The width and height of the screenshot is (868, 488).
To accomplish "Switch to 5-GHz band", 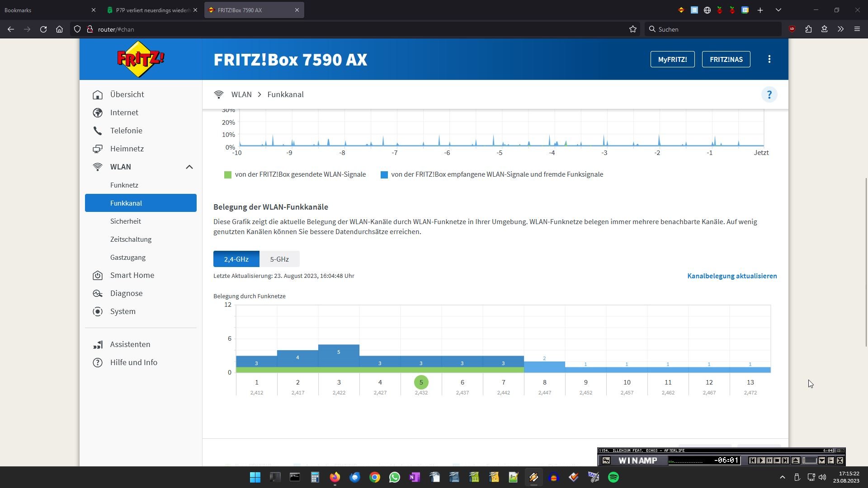I will click(279, 259).
